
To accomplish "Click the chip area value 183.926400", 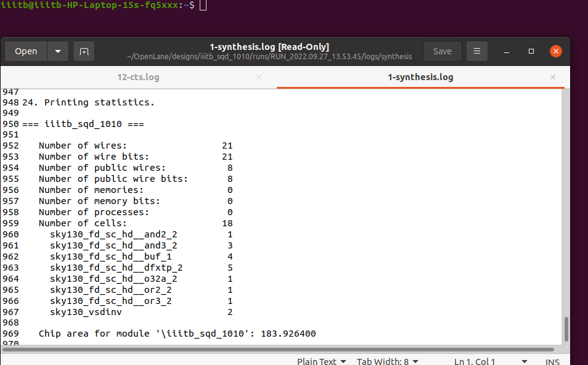I will click(x=288, y=334).
